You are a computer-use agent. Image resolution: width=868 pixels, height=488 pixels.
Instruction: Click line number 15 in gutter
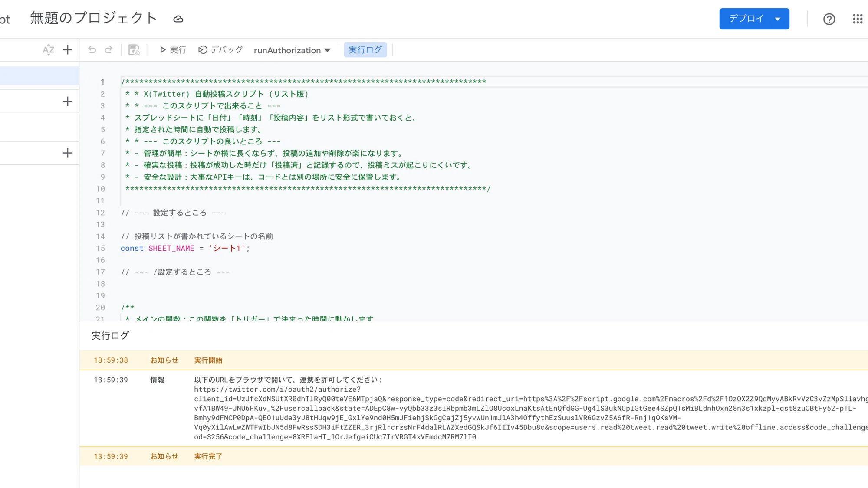[100, 249]
